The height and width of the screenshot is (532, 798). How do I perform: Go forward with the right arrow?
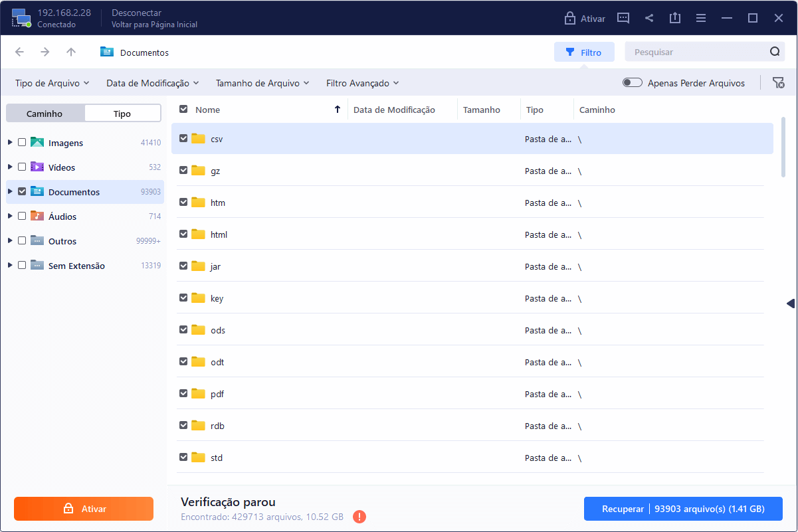point(45,52)
